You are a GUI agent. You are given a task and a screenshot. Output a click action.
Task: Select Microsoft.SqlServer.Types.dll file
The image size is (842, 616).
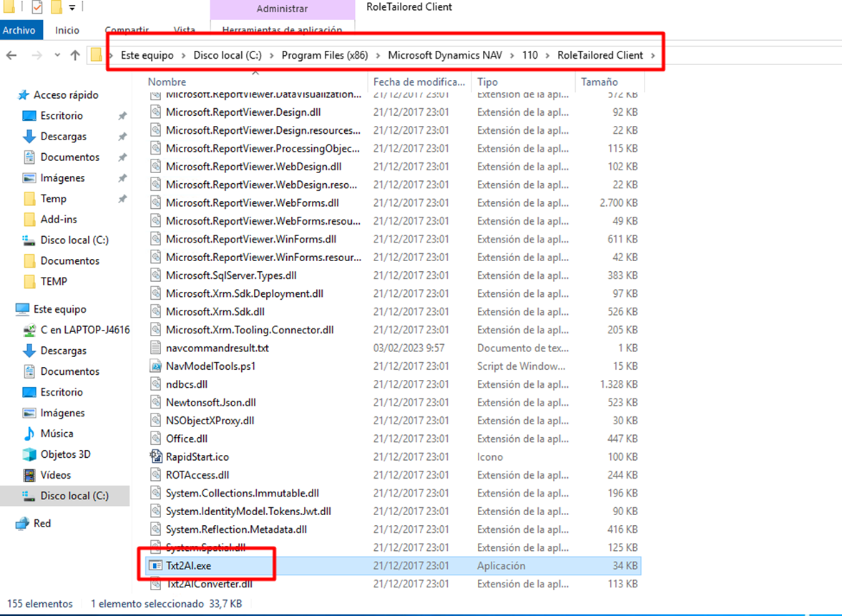click(231, 275)
